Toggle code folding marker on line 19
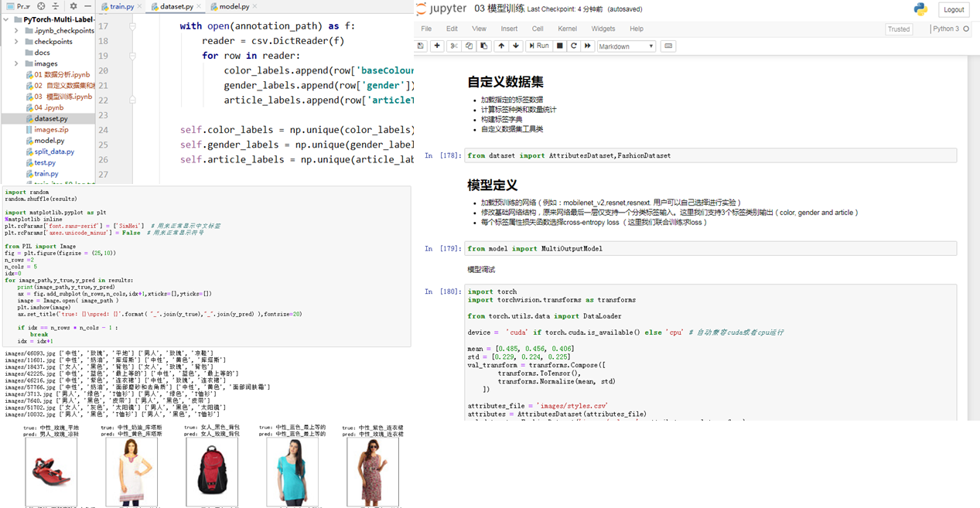 click(132, 56)
